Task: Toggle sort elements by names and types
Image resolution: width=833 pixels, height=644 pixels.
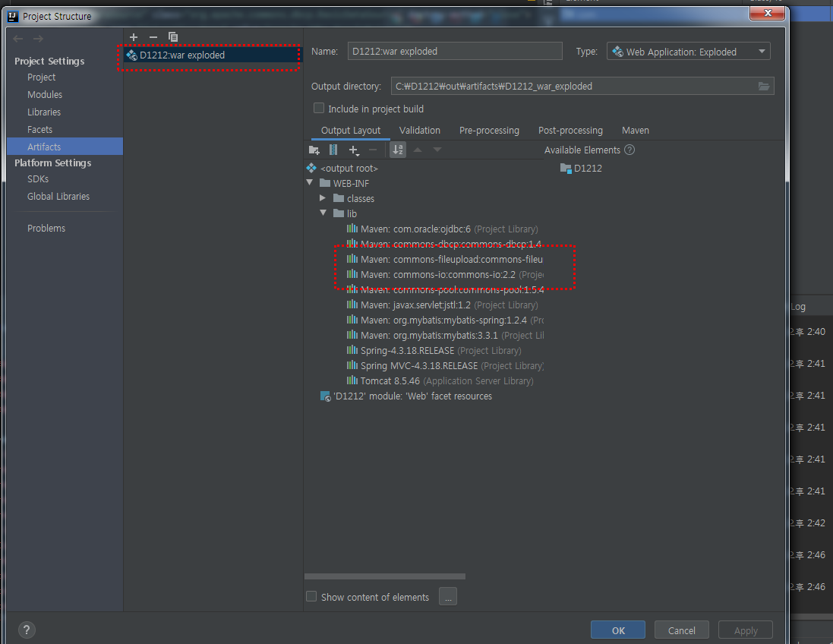Action: [398, 150]
